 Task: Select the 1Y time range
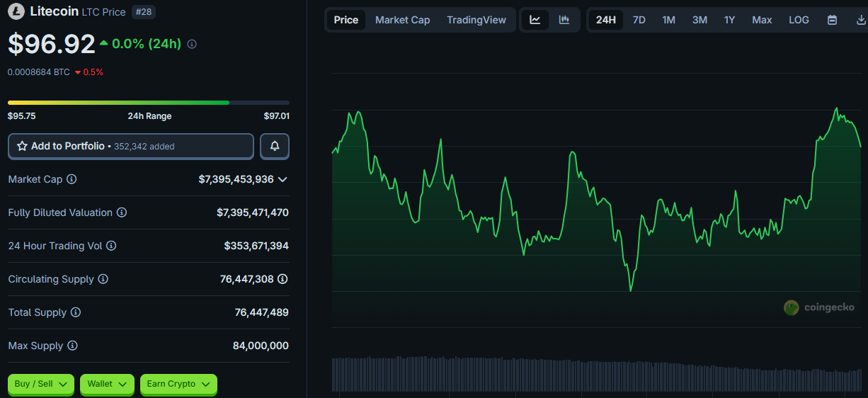click(x=729, y=20)
